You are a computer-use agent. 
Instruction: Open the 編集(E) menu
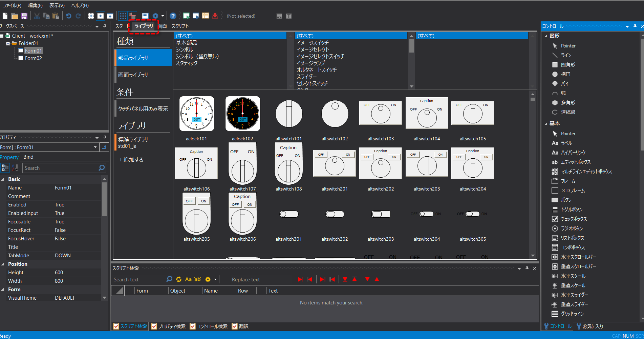(35, 5)
